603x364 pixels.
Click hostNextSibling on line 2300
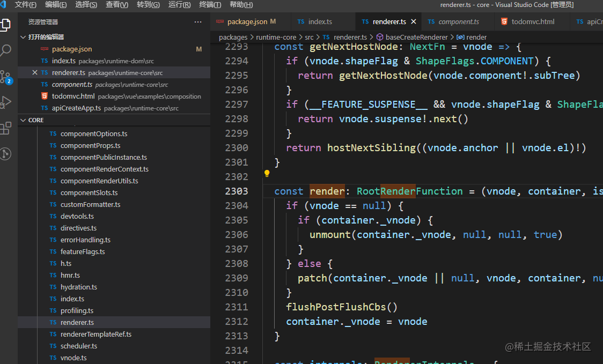pos(371,147)
